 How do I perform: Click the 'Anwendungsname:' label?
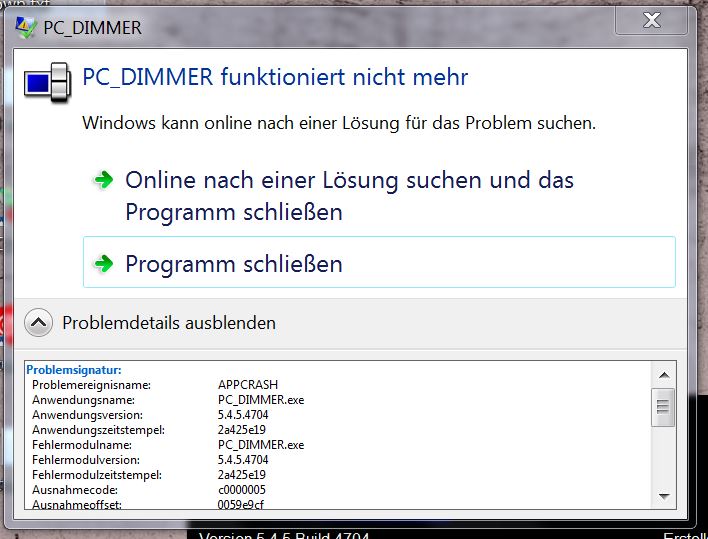pos(83,400)
